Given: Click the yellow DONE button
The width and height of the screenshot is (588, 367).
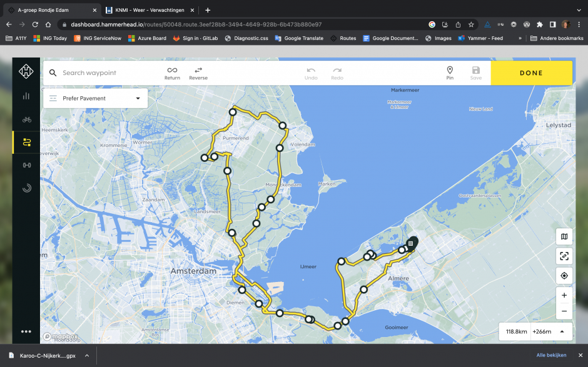Looking at the screenshot, I should click(x=531, y=73).
